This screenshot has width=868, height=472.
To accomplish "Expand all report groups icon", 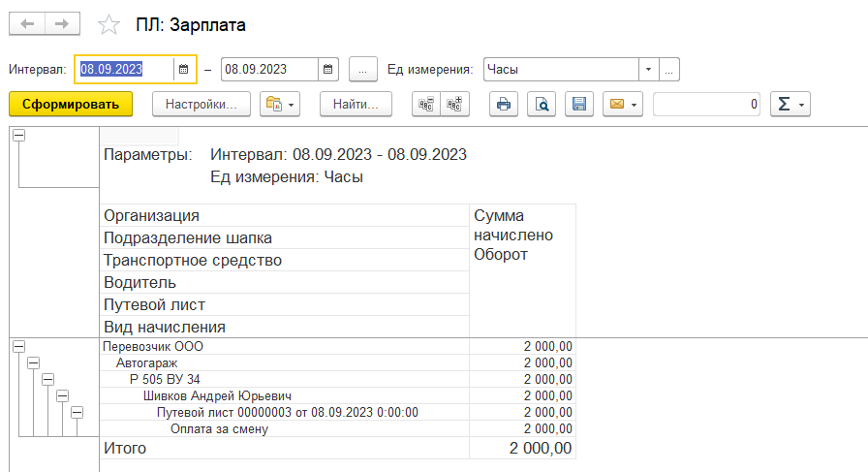I will pyautogui.click(x=454, y=104).
